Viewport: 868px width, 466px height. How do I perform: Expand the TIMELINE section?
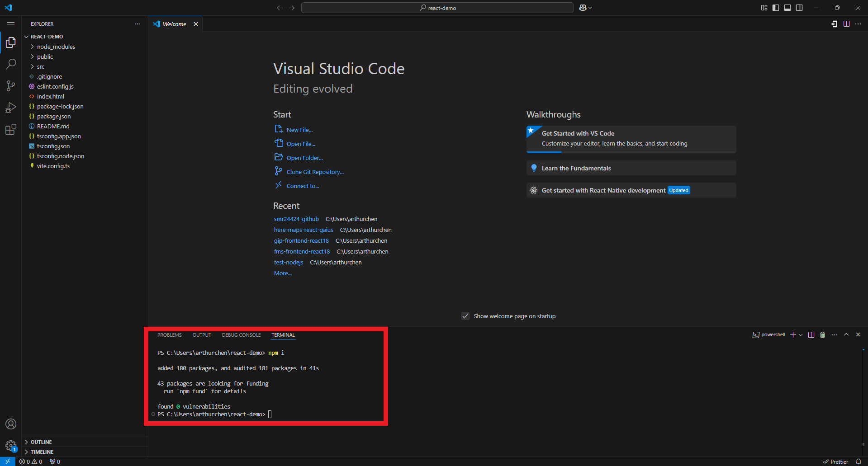click(85, 452)
